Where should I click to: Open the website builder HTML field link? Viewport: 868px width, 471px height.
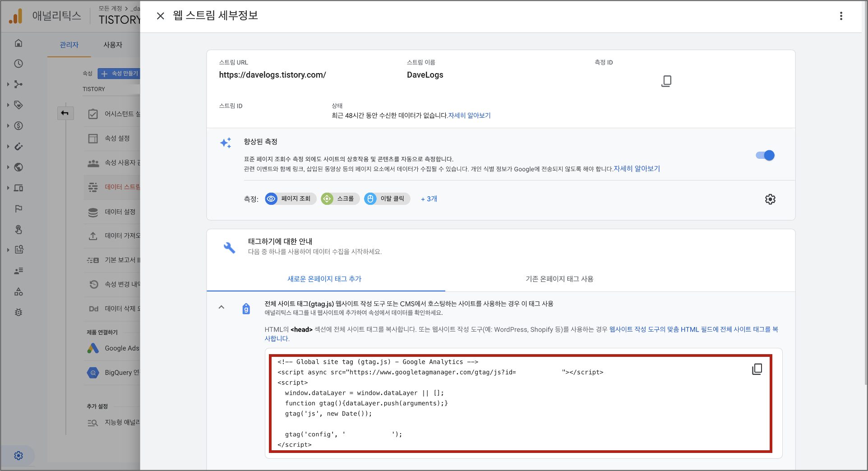click(521, 334)
